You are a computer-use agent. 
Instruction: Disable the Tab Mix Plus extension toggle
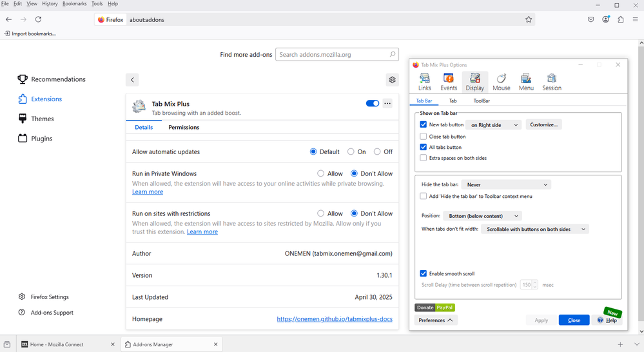click(373, 104)
